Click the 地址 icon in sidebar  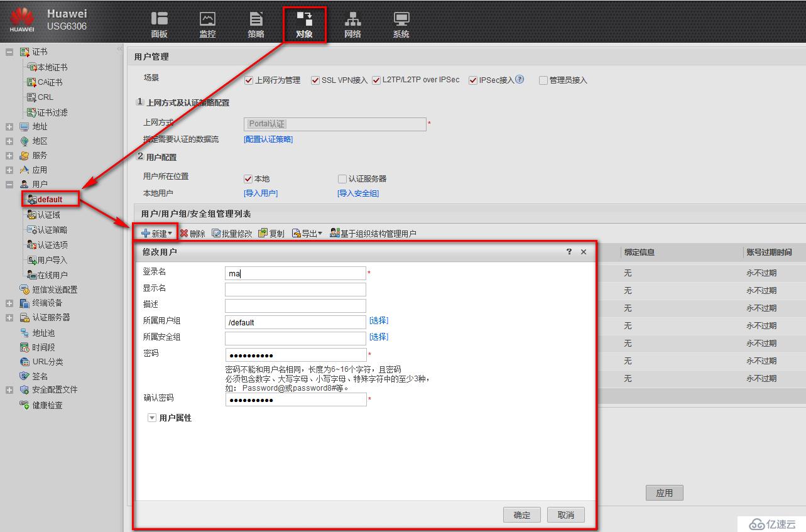25,127
